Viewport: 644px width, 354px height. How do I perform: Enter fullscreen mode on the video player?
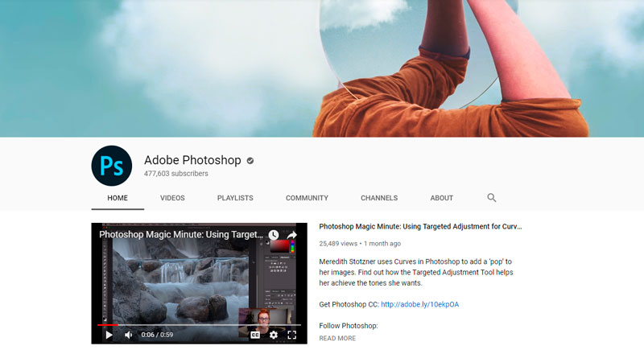[291, 335]
